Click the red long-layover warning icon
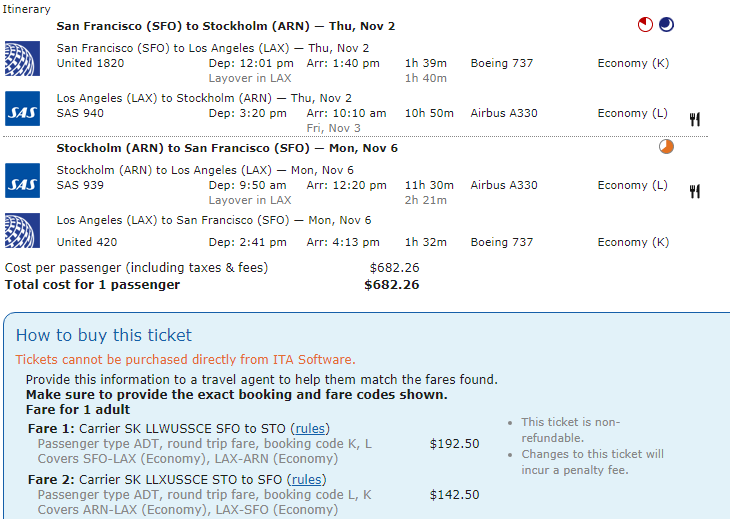730x519 pixels. (x=645, y=25)
